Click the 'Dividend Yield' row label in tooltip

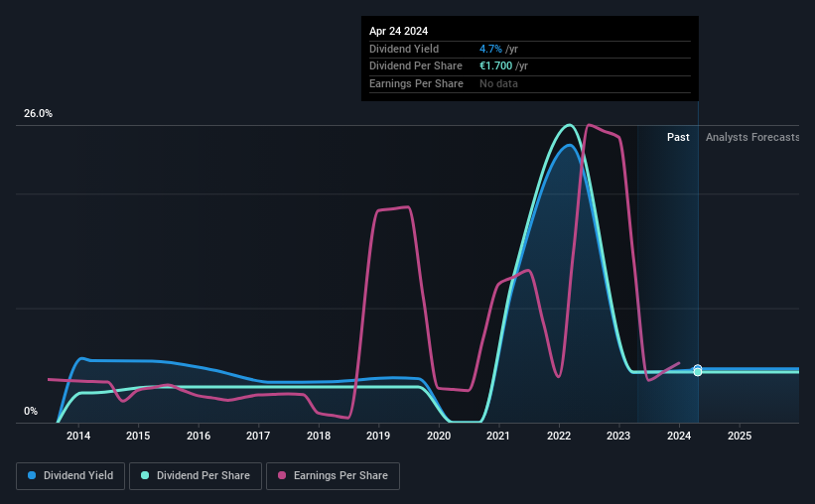pos(404,49)
